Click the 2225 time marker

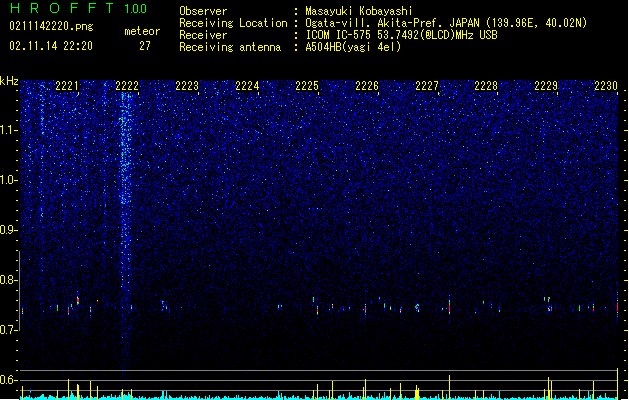click(x=307, y=86)
